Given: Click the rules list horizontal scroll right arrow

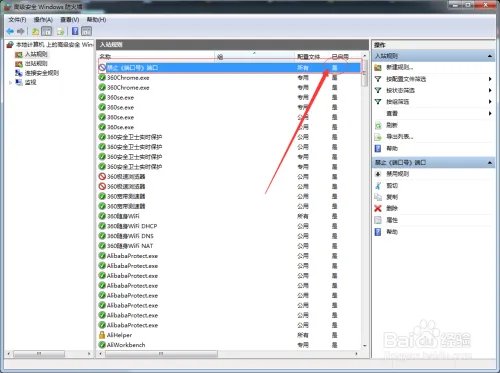Looking at the screenshot, I should [357, 354].
